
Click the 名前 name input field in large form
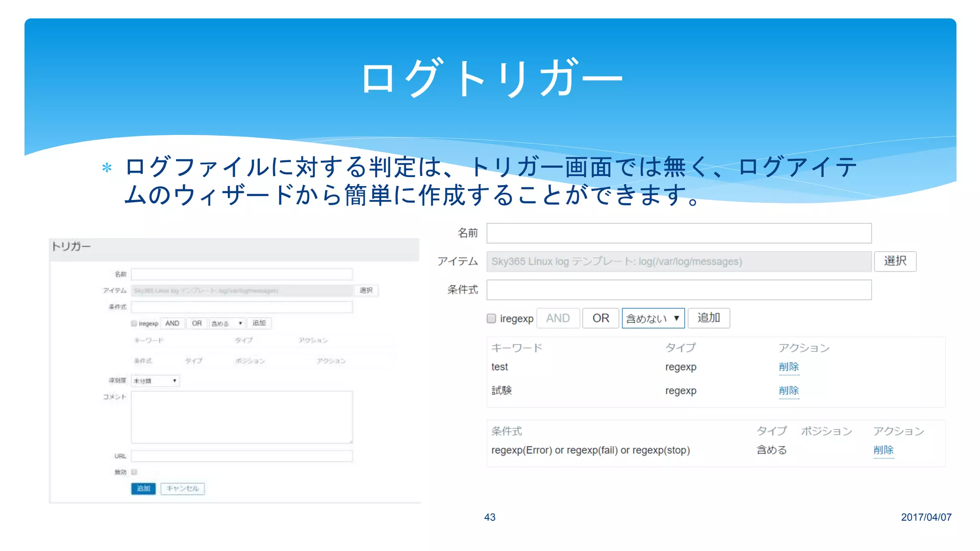tap(679, 233)
